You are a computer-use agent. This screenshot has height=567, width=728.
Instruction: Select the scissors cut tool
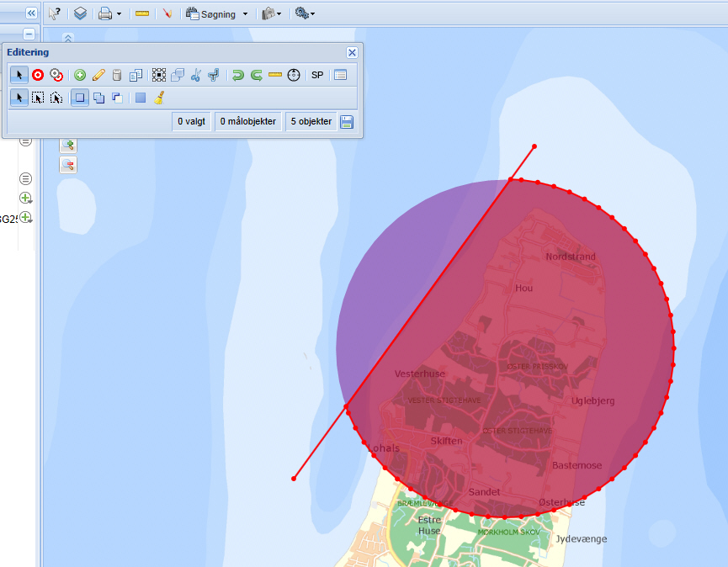(196, 75)
